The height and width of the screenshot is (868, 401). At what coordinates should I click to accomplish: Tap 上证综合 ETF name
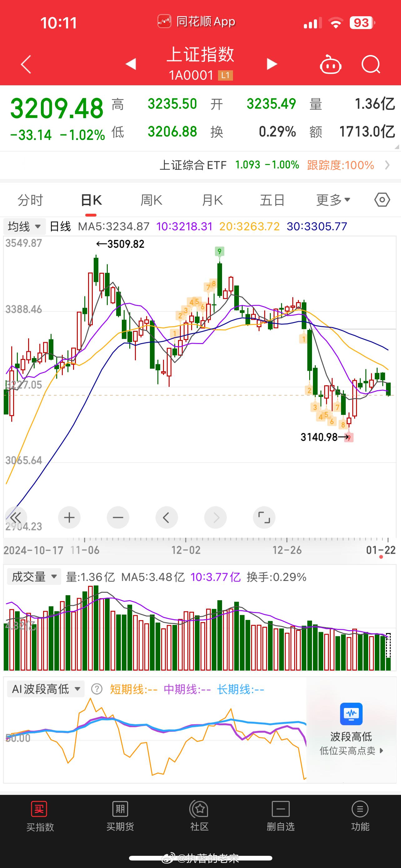(193, 165)
